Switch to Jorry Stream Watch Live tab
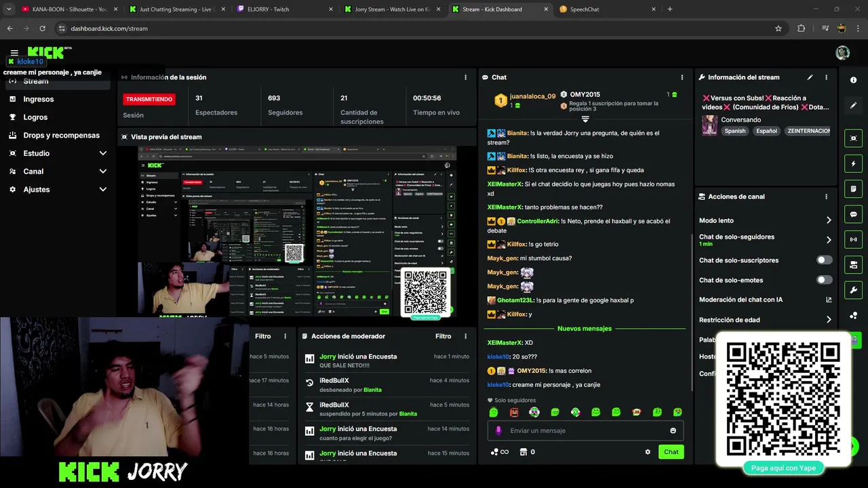This screenshot has height=488, width=868. [x=392, y=9]
